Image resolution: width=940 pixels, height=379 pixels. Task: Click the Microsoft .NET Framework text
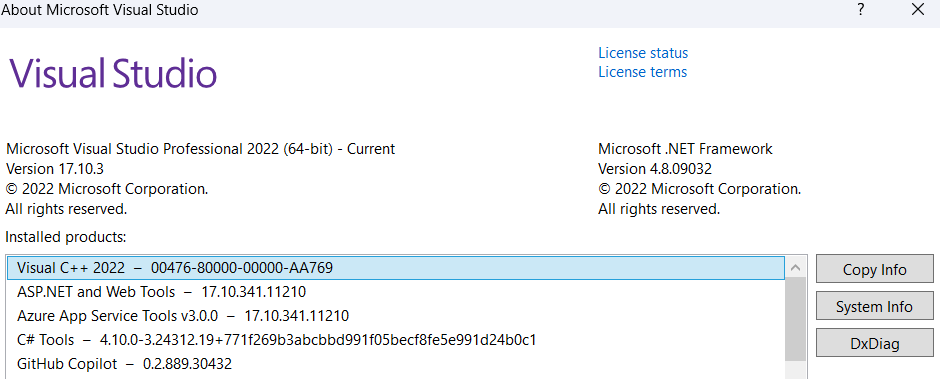click(x=685, y=149)
